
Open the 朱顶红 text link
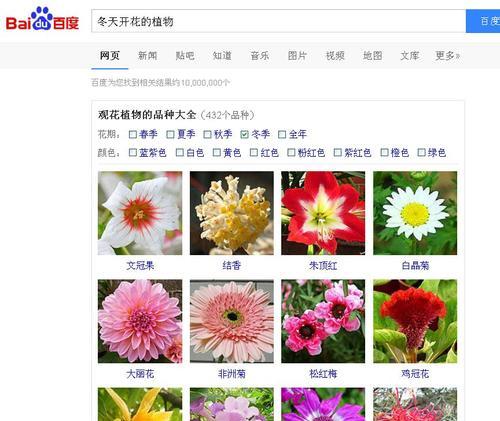[323, 266]
